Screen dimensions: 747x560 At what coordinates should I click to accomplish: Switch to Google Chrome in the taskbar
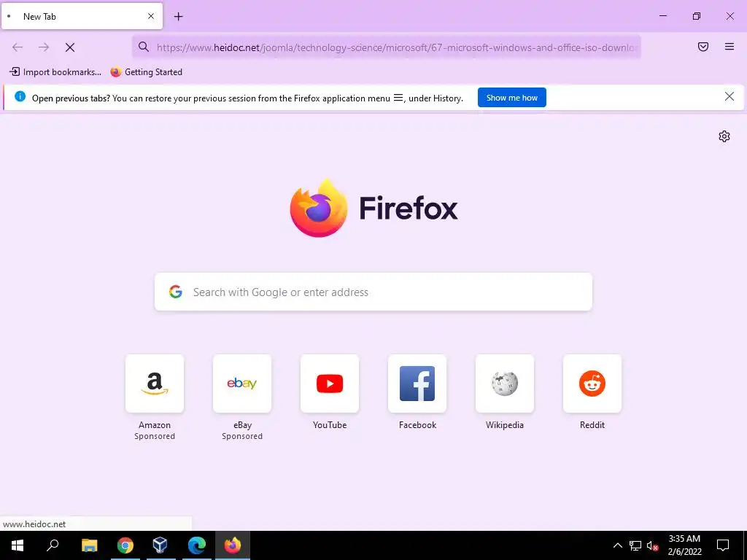(125, 545)
